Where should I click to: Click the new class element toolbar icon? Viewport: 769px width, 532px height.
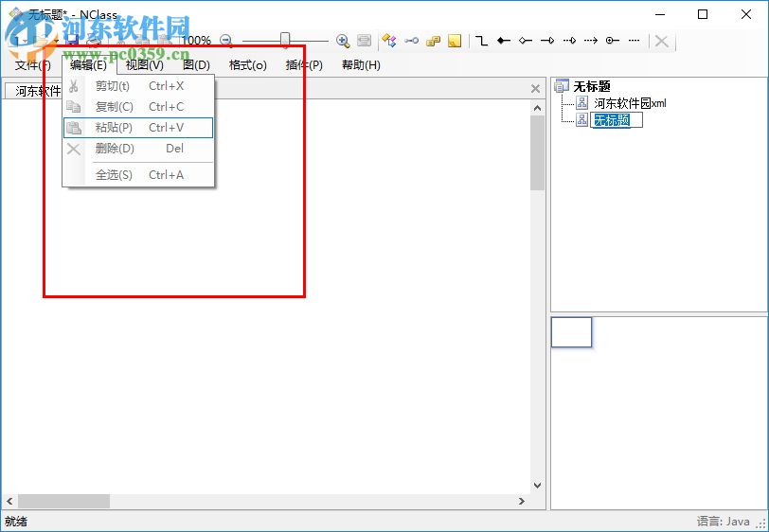click(x=389, y=40)
